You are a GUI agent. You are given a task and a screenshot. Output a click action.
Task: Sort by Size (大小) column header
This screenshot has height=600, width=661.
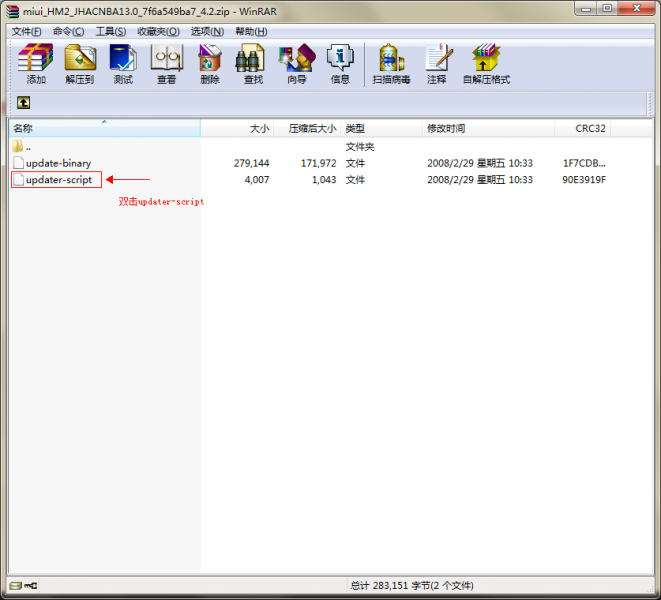[x=237, y=128]
